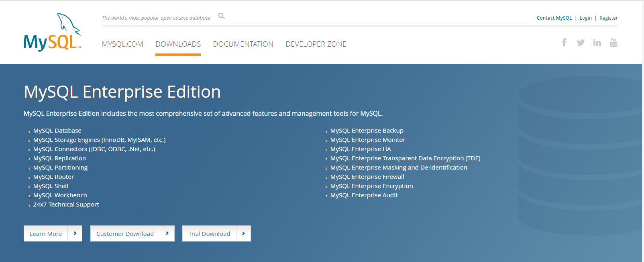Select the MySQL Enterprise HA item
Image resolution: width=644 pixels, height=262 pixels.
click(x=361, y=149)
